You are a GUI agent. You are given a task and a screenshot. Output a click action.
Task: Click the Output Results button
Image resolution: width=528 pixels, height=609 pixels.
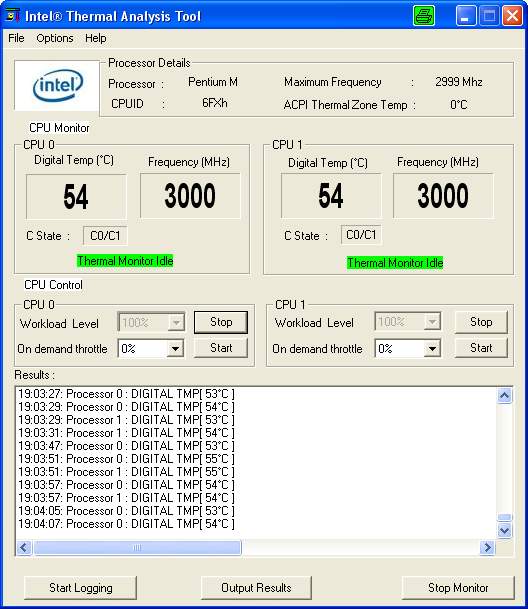pos(256,588)
